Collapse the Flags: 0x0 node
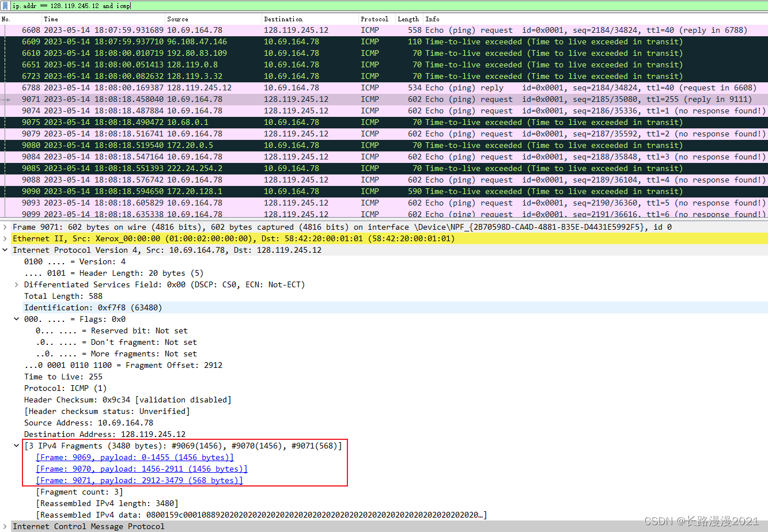 click(17, 319)
